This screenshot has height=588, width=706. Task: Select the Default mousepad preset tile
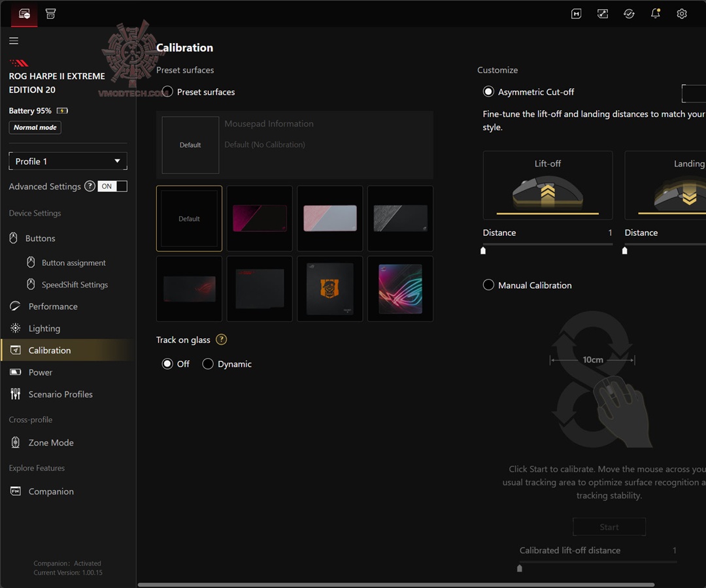click(189, 219)
